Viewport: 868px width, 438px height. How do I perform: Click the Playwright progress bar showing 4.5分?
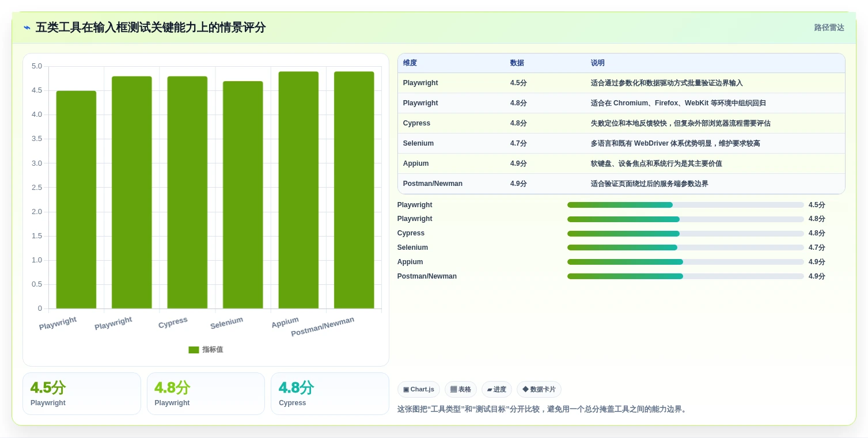(x=685, y=205)
